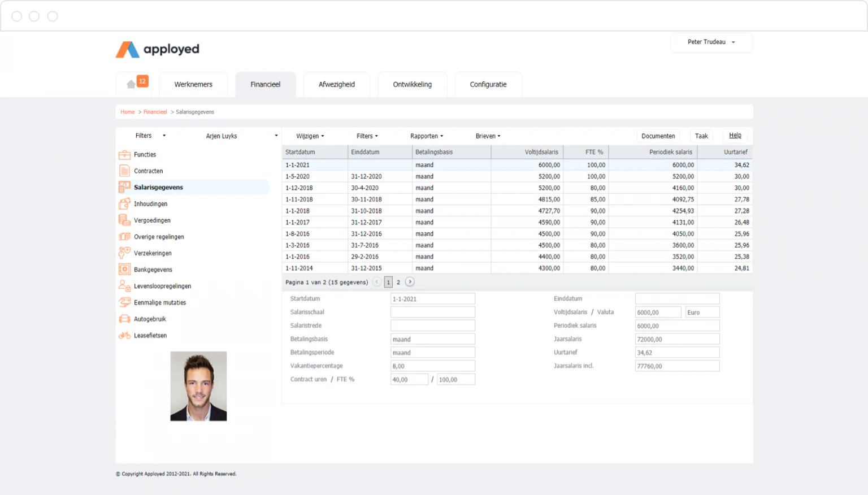Open the Contracten section icon in sidebar

pyautogui.click(x=124, y=171)
